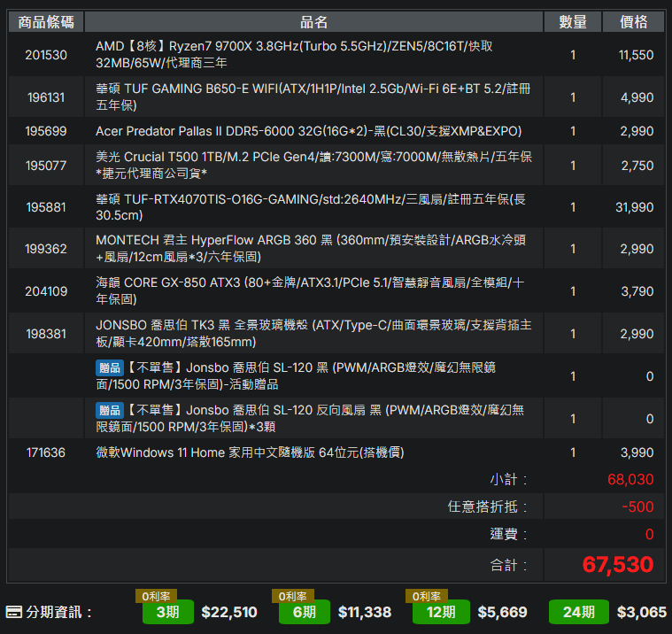672x634 pixels.
Task: Select the 6期 installment button
Action: coord(305,612)
